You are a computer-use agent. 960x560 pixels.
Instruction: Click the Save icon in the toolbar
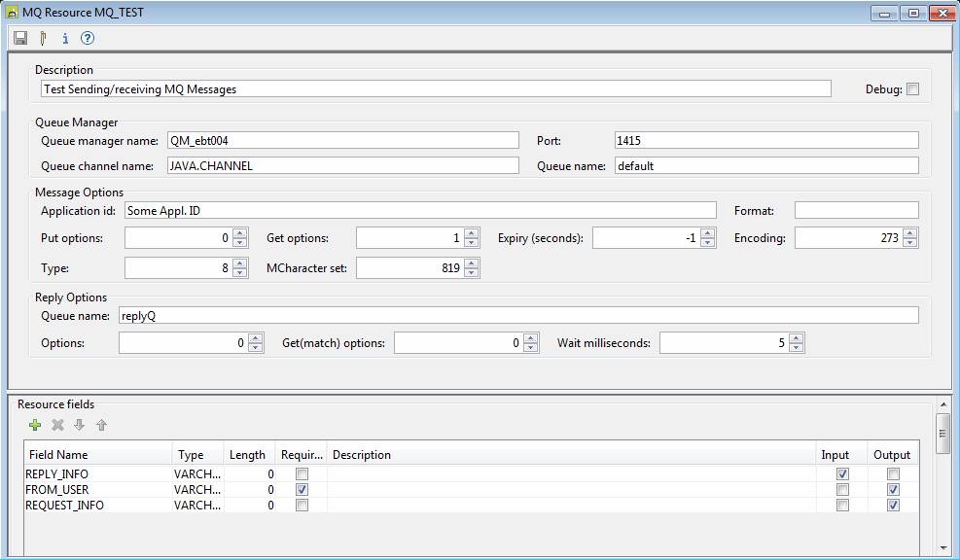(x=20, y=39)
